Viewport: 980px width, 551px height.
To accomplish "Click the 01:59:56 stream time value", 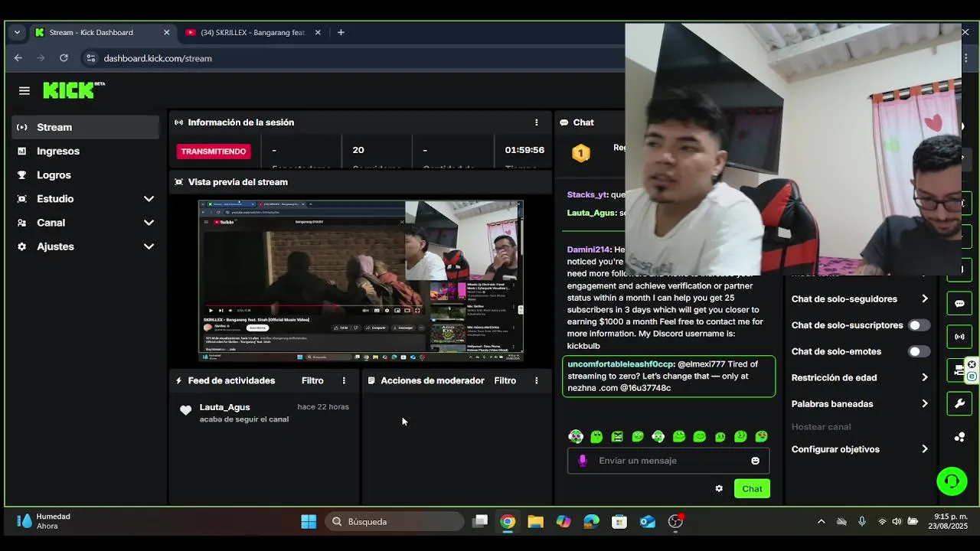I will pyautogui.click(x=524, y=150).
